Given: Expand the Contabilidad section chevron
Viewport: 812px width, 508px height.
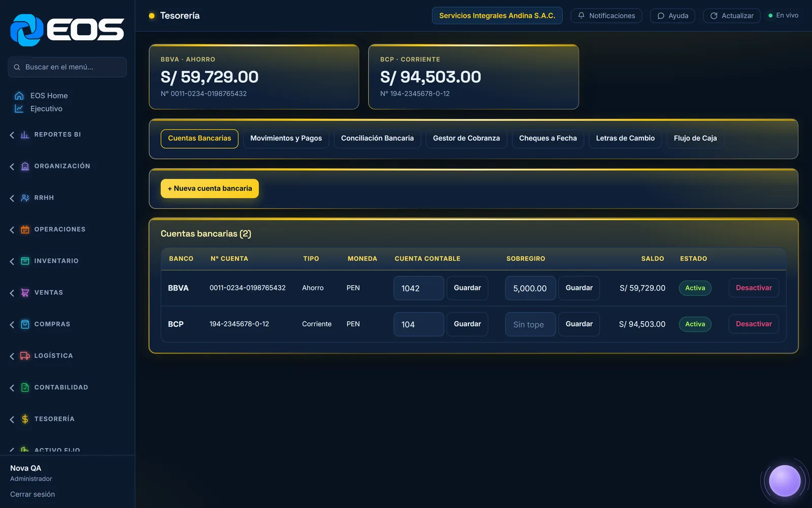Looking at the screenshot, I should [12, 388].
